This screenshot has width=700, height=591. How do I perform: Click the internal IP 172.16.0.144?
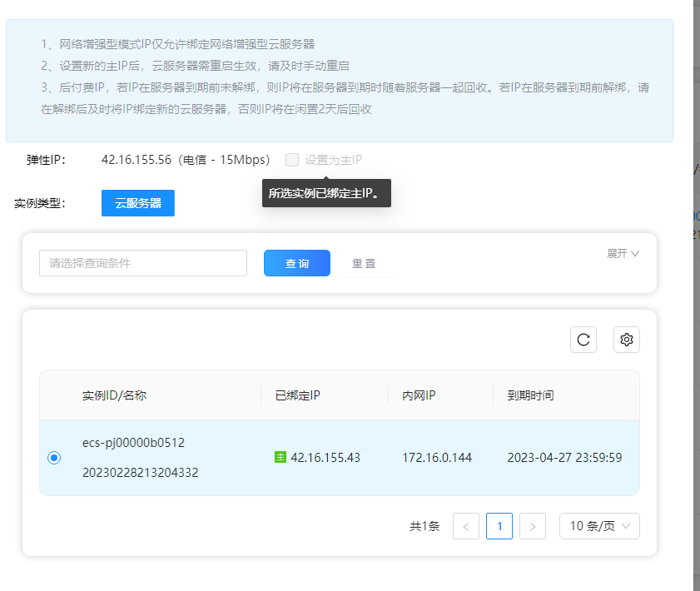coord(437,458)
